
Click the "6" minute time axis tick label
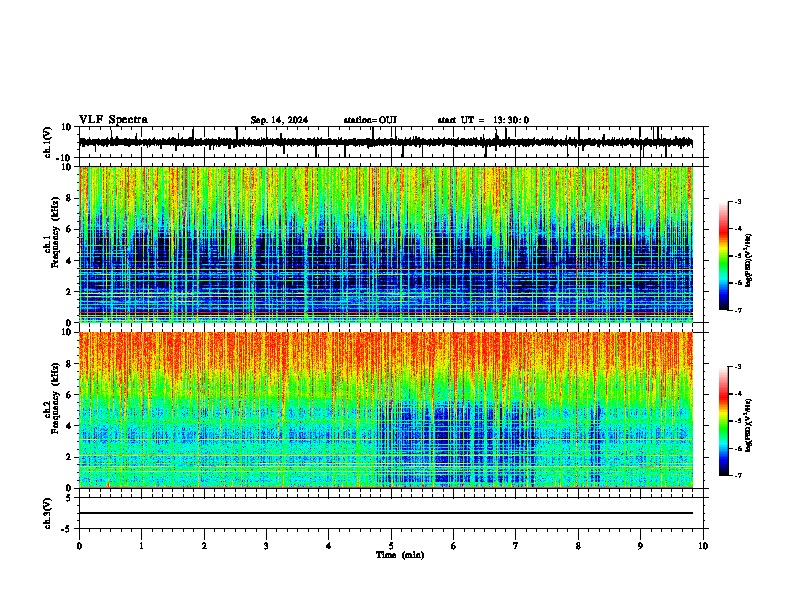(x=454, y=546)
